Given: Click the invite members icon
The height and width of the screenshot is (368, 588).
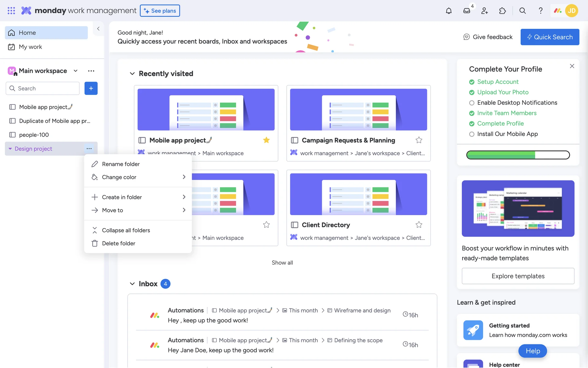Looking at the screenshot, I should coord(484,11).
